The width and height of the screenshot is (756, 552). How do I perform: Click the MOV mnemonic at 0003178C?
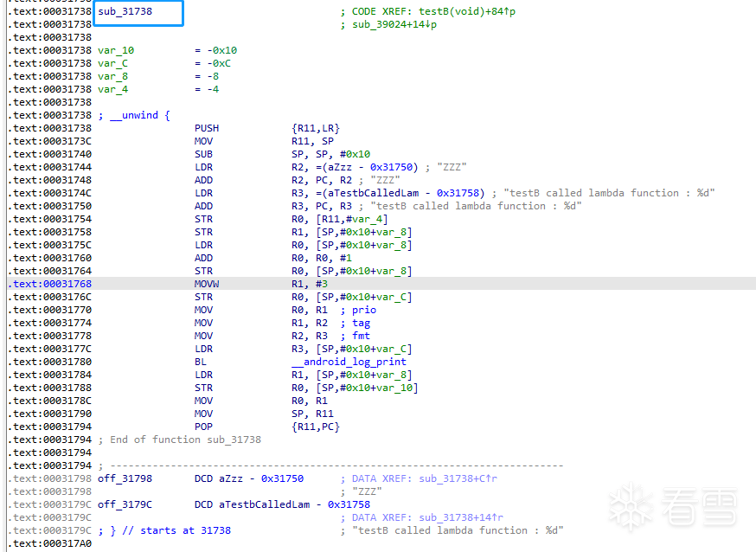pos(203,401)
